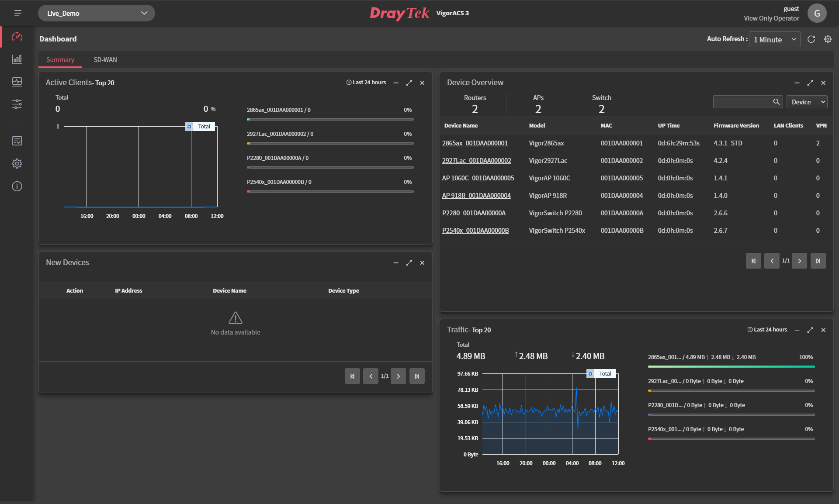Viewport: 839px width, 504px height.
Task: Close the Active Clients panel
Action: tap(422, 83)
